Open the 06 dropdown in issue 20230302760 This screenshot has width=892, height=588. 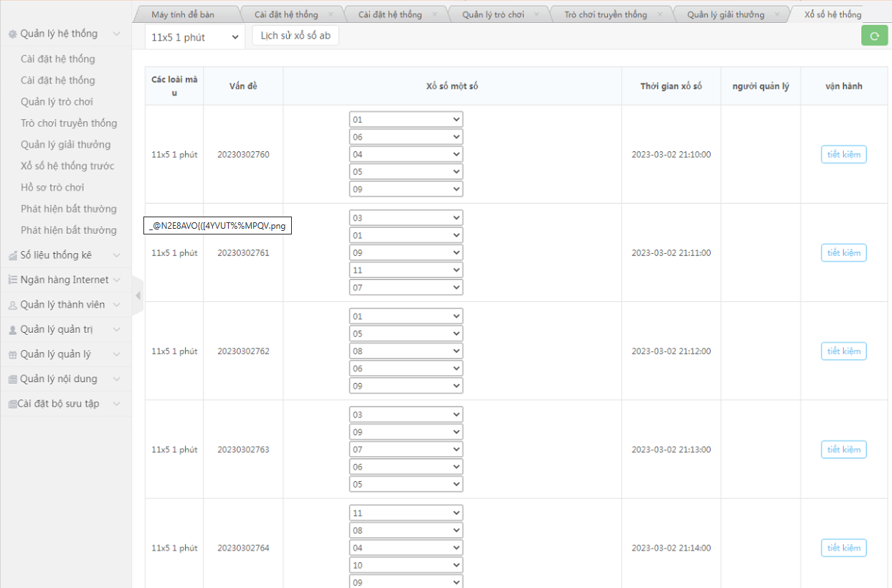tap(406, 137)
